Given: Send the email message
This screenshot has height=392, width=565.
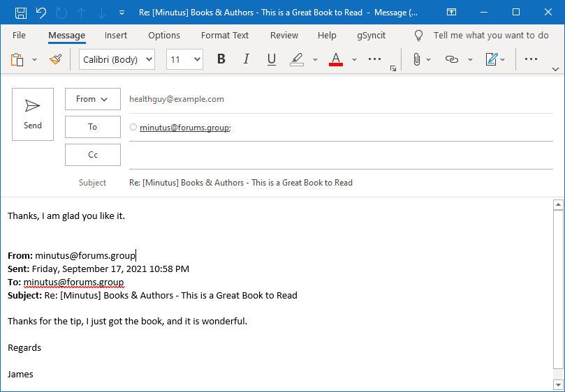Looking at the screenshot, I should [x=33, y=114].
